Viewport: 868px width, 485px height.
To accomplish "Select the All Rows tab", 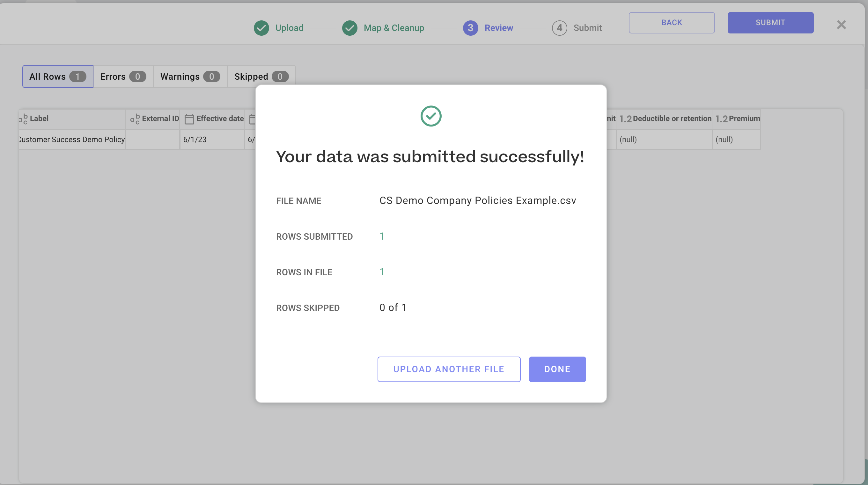I will click(x=58, y=76).
